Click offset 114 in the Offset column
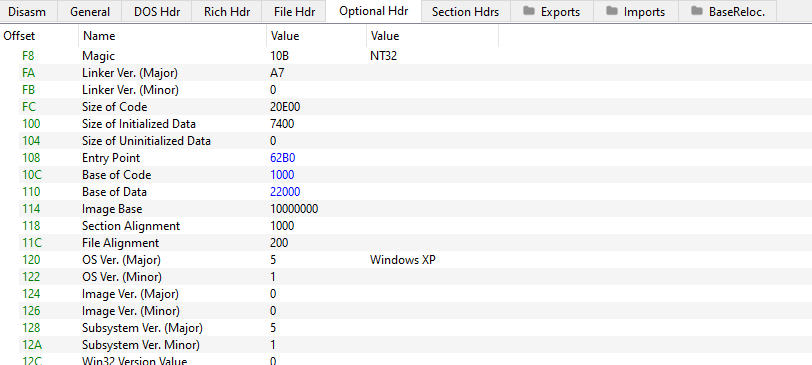 31,209
